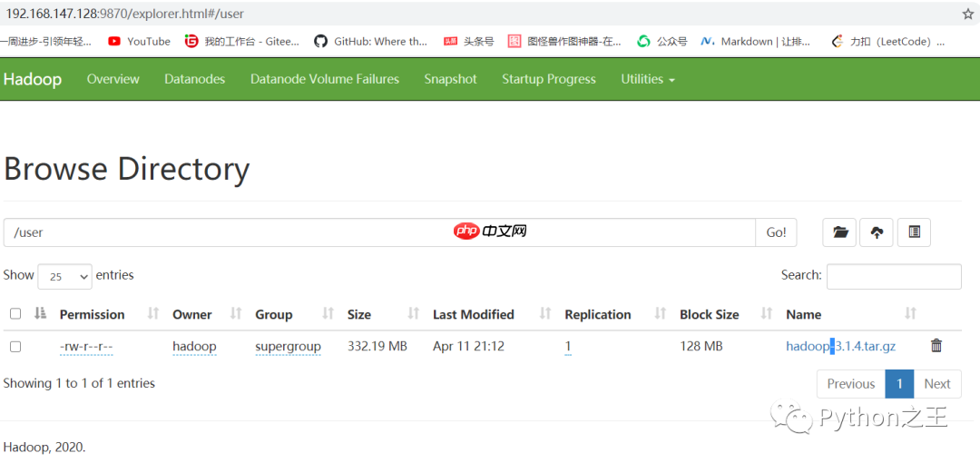Open the Snapshot tab
The width and height of the screenshot is (980, 463).
450,80
